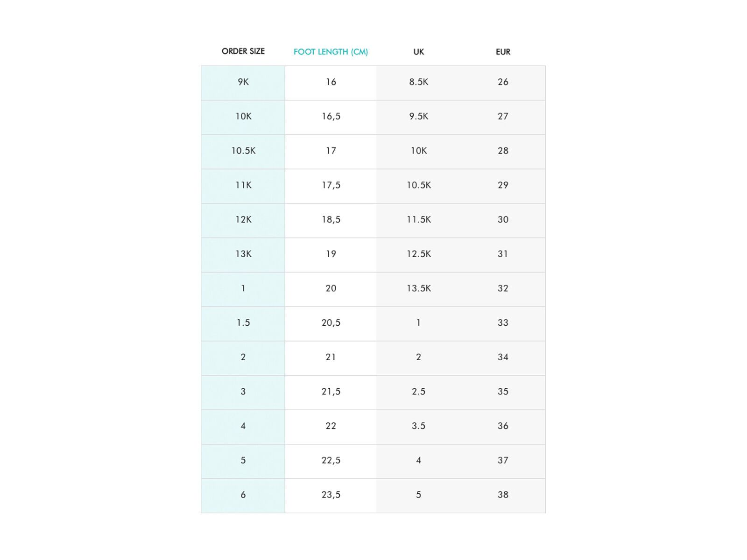Click order size 9K cell
Viewport: 747px width, 560px height.
243,82
